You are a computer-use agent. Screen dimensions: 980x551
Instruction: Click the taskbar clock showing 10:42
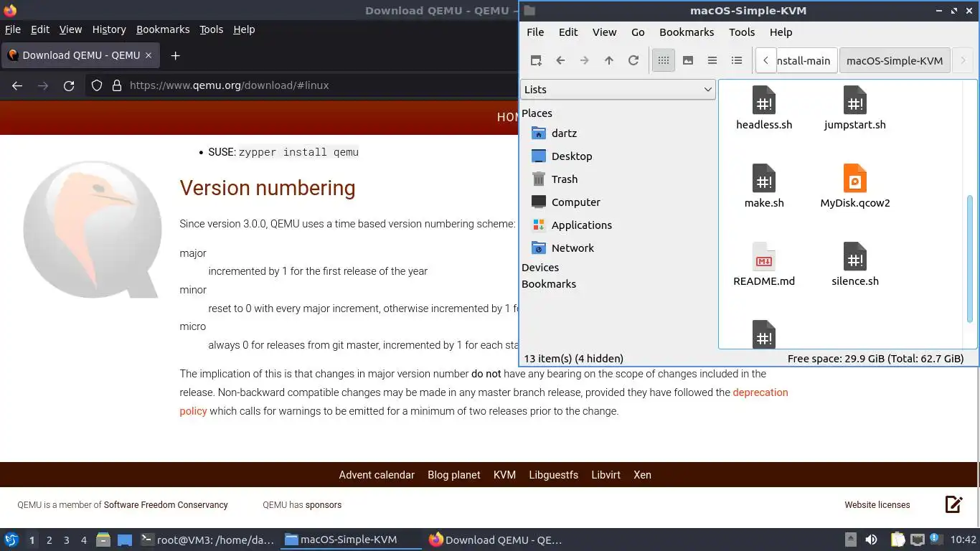[963, 540]
